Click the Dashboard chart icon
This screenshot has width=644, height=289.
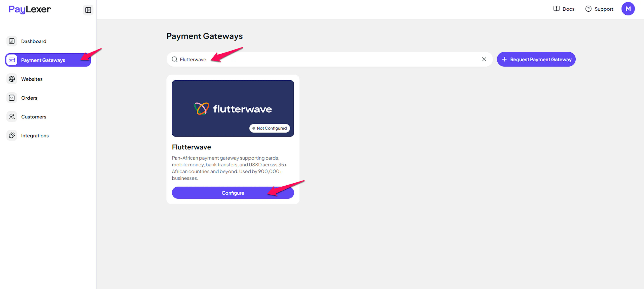12,41
